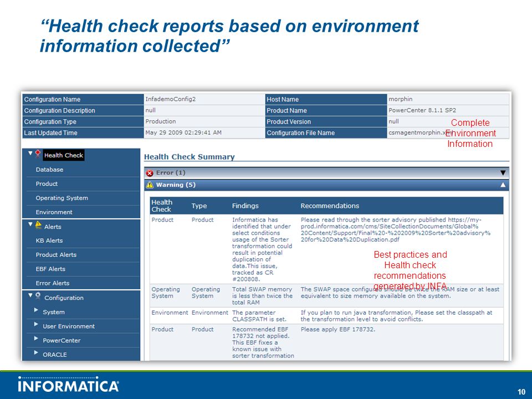Click the morphin host name value
The image size is (532, 399).
click(400, 99)
